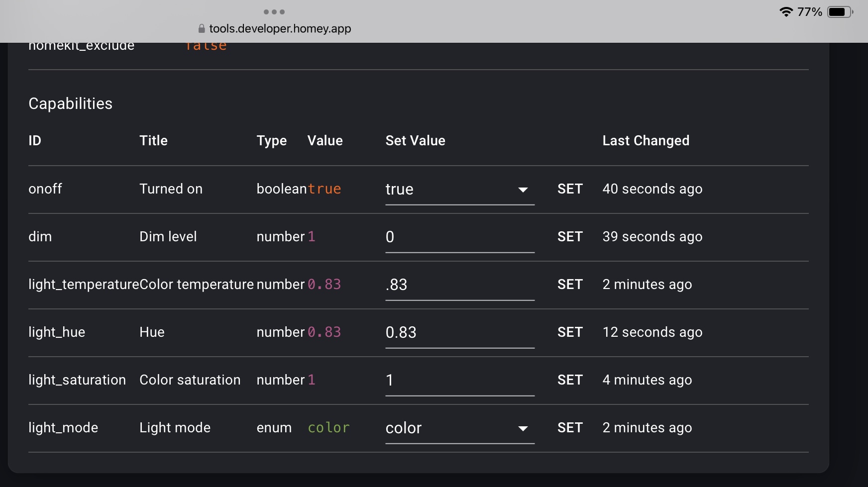
Task: Click the Last Changed column header
Action: 646,141
